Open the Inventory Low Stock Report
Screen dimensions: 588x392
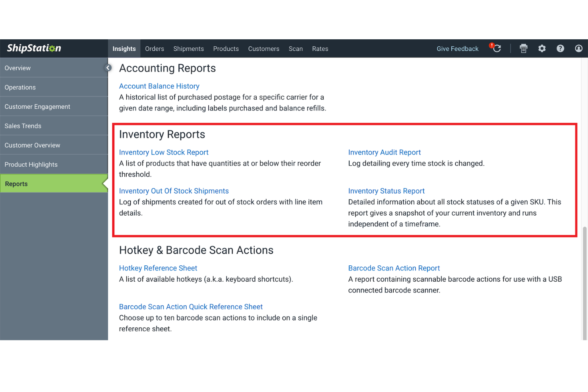(164, 152)
